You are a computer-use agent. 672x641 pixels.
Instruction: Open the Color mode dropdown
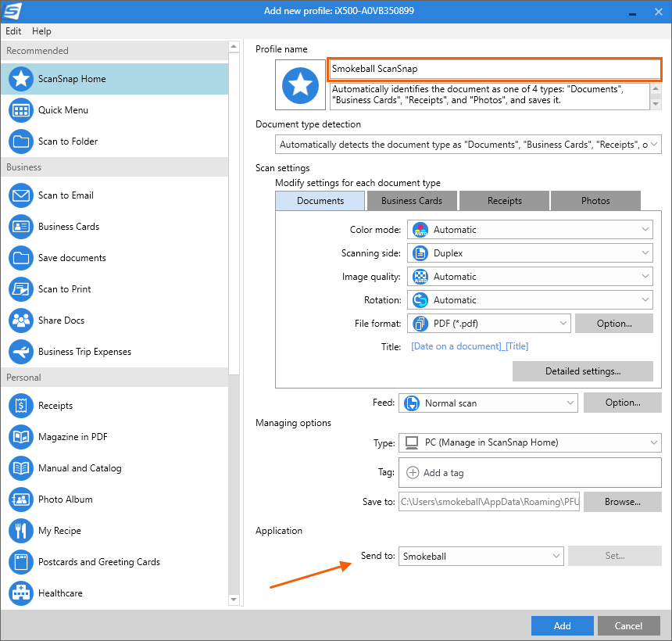(x=530, y=230)
